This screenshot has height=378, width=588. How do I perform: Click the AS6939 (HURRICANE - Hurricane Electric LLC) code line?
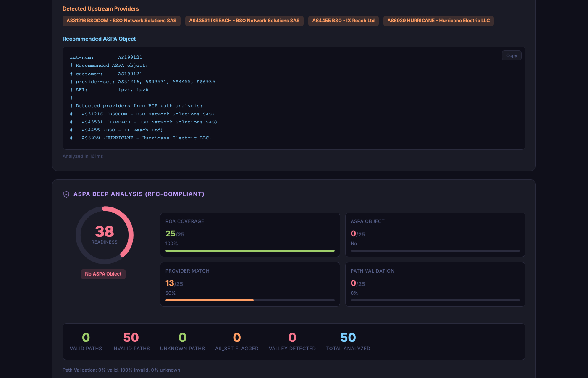141,138
